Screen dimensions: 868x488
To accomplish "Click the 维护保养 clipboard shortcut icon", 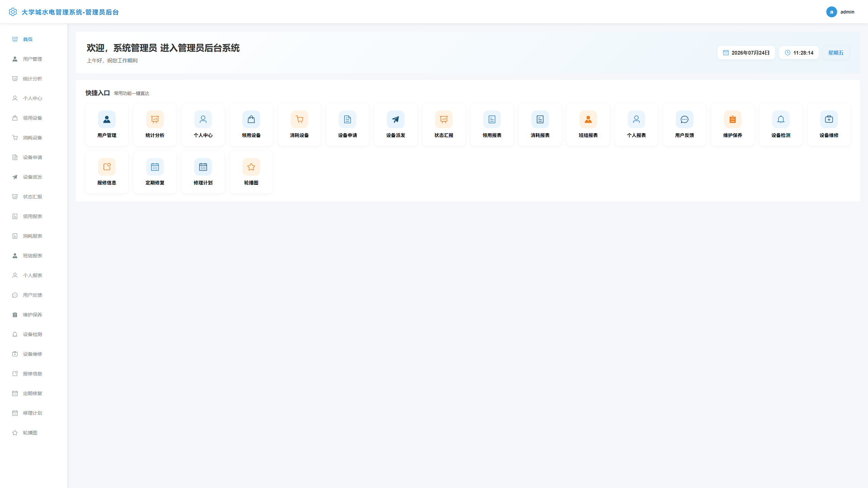I will pyautogui.click(x=732, y=119).
